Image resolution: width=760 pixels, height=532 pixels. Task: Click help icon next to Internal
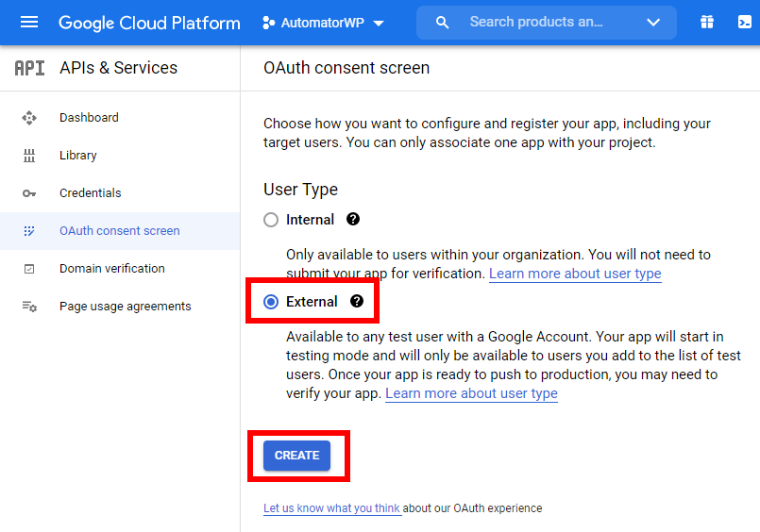353,219
